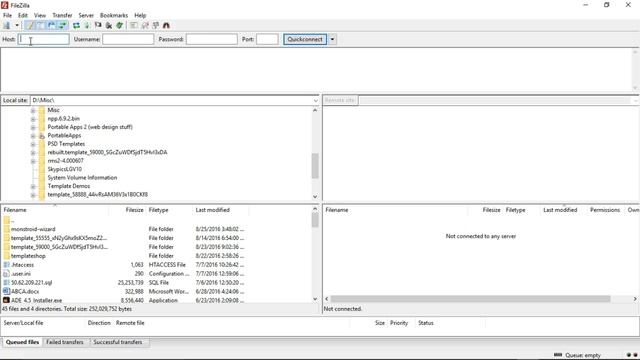
Task: Open the Edit menu
Action: pos(23,15)
